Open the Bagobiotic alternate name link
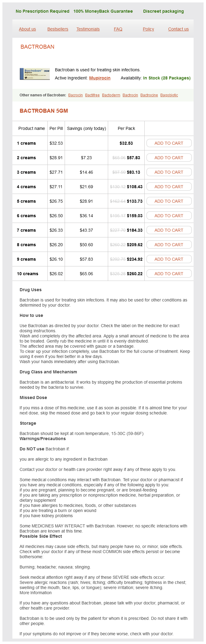 (x=169, y=95)
